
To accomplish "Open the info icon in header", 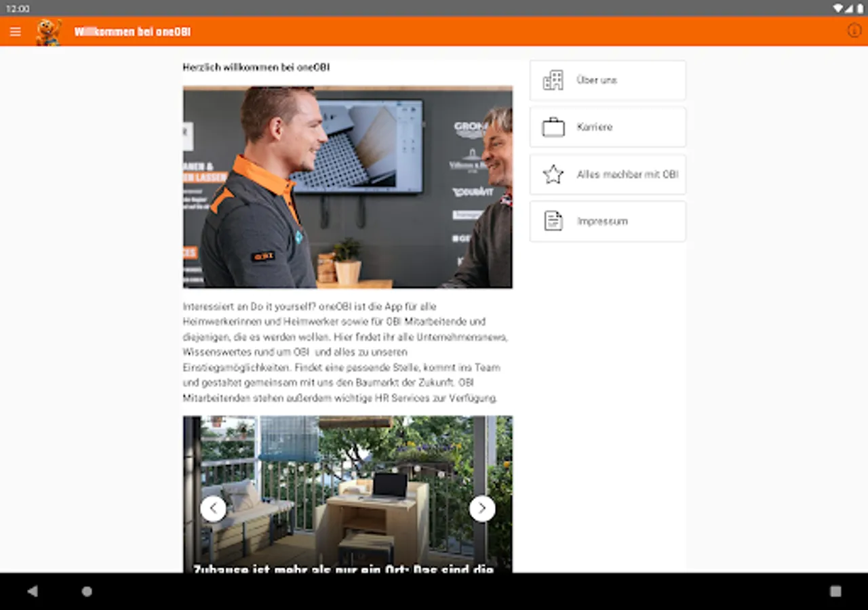I will (x=854, y=30).
